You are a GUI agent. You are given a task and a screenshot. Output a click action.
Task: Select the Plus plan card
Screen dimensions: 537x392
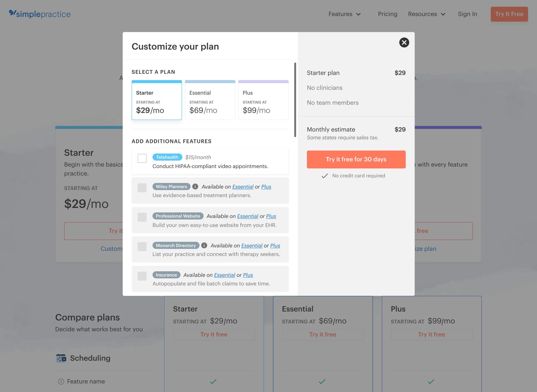(263, 100)
